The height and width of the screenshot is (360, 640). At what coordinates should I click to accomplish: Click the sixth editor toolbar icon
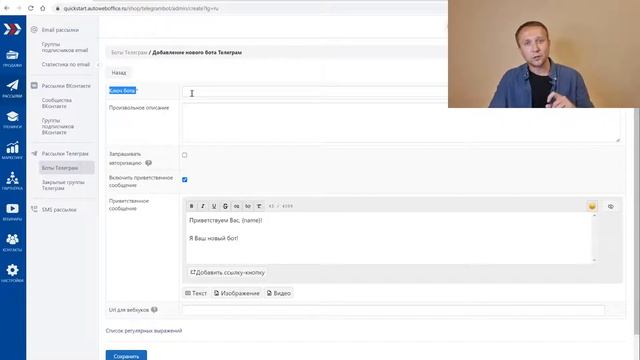[x=248, y=206]
